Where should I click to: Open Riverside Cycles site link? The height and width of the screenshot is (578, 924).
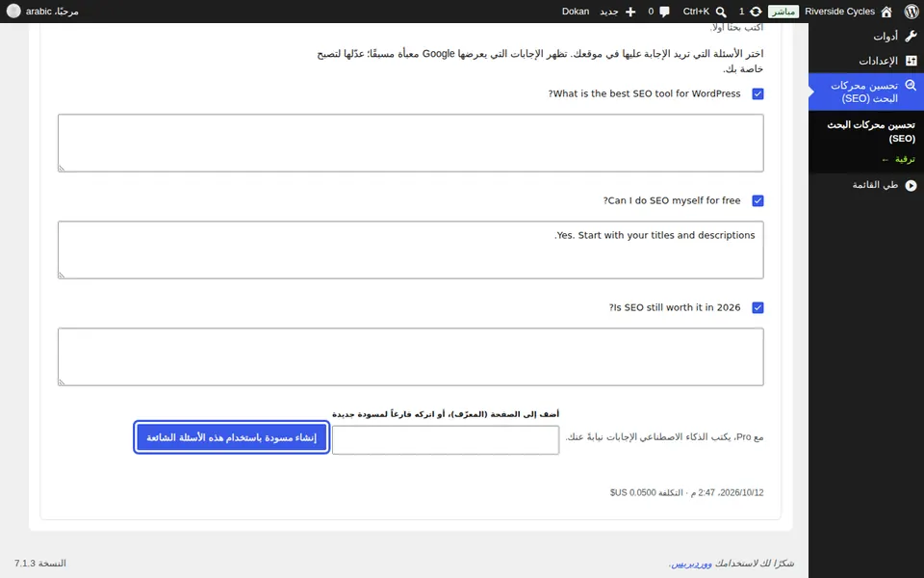tap(839, 12)
